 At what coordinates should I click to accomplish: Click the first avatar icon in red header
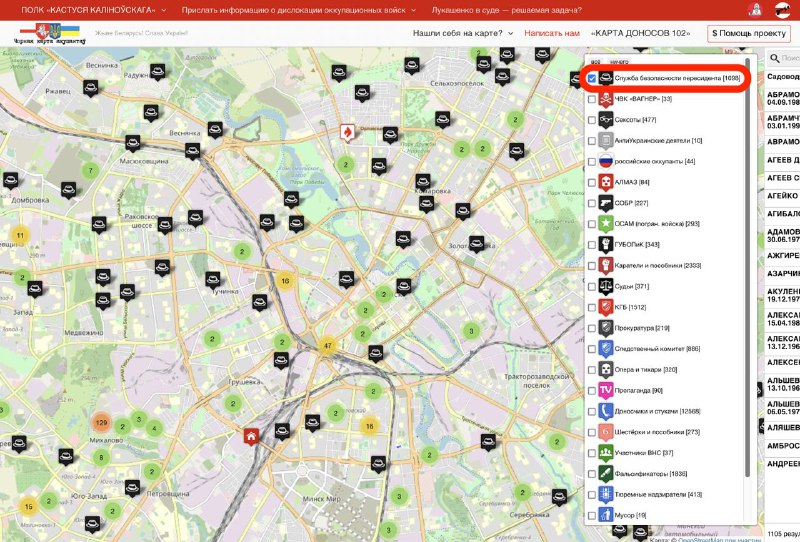(755, 9)
